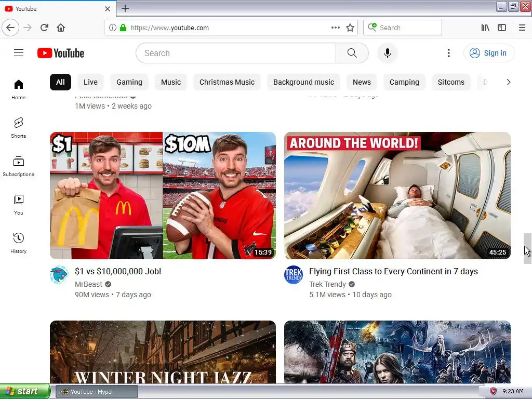Visit the MrBeast channel name link
Viewport: 532px width, 399px height.
(88, 284)
